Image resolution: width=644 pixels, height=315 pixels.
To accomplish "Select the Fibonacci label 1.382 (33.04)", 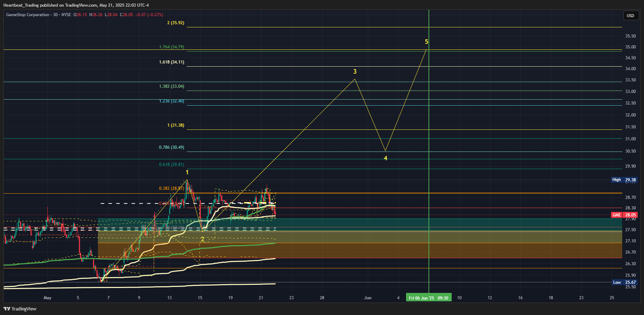I will coord(172,86).
